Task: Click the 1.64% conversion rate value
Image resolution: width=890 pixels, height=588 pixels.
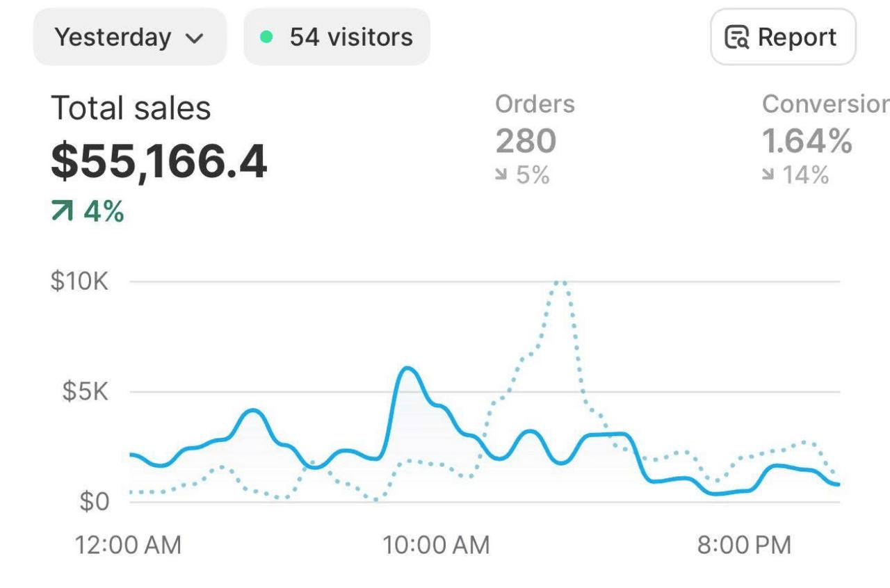Action: 807,141
